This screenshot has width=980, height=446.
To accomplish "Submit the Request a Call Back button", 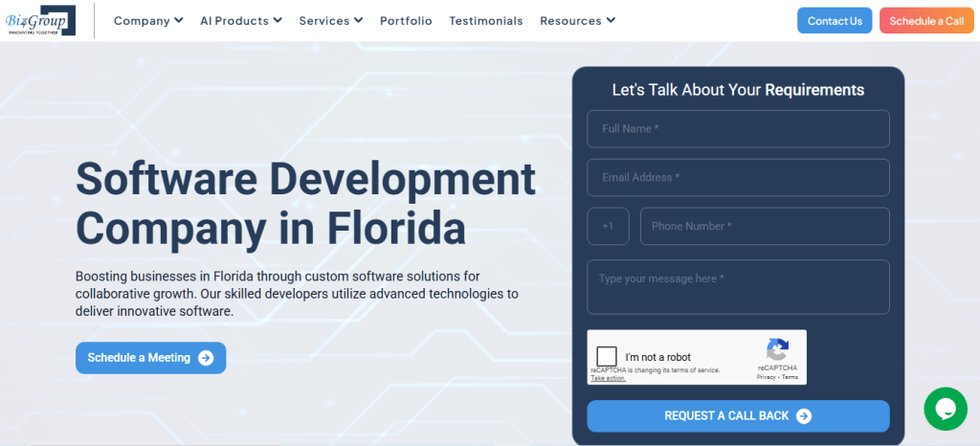I will click(738, 415).
